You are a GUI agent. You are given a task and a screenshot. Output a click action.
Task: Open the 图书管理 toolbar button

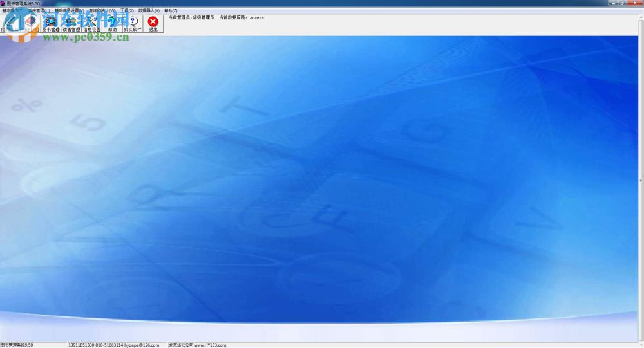tap(51, 24)
